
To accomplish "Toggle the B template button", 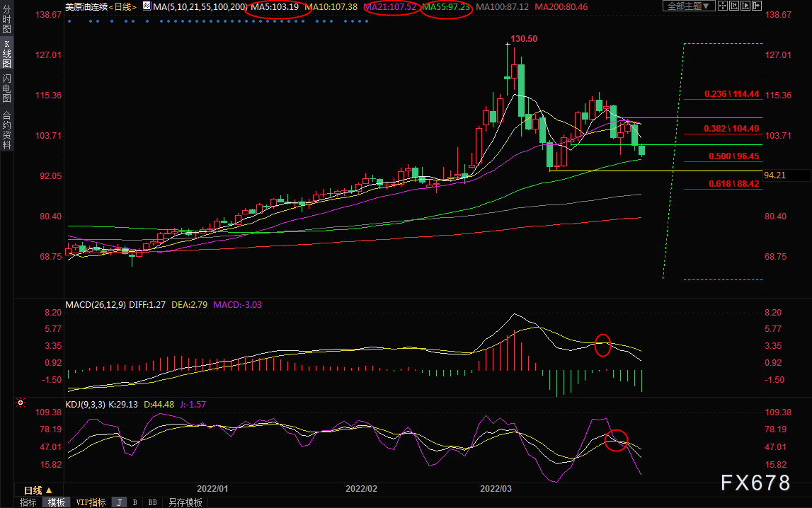I will click(135, 502).
